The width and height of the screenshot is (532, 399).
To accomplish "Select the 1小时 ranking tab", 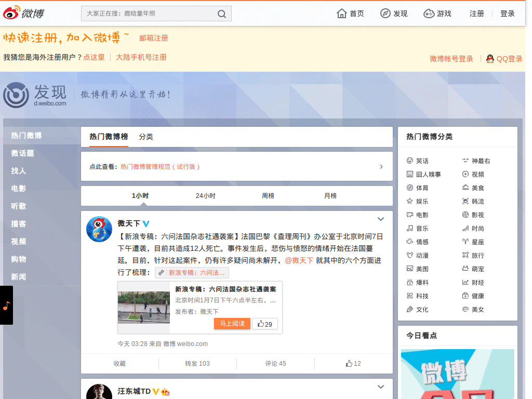I will point(140,196).
